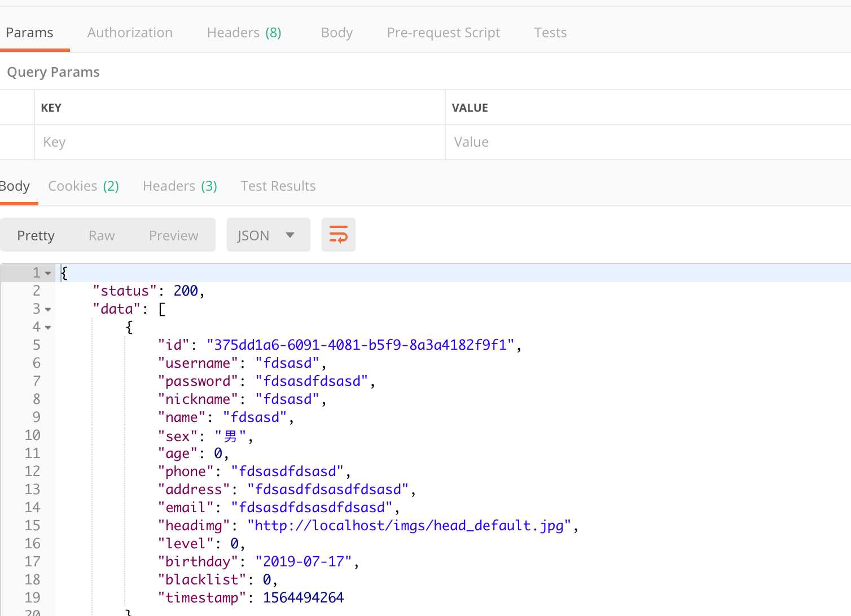This screenshot has height=616, width=851.
Task: Switch to the Preview view
Action: [174, 235]
